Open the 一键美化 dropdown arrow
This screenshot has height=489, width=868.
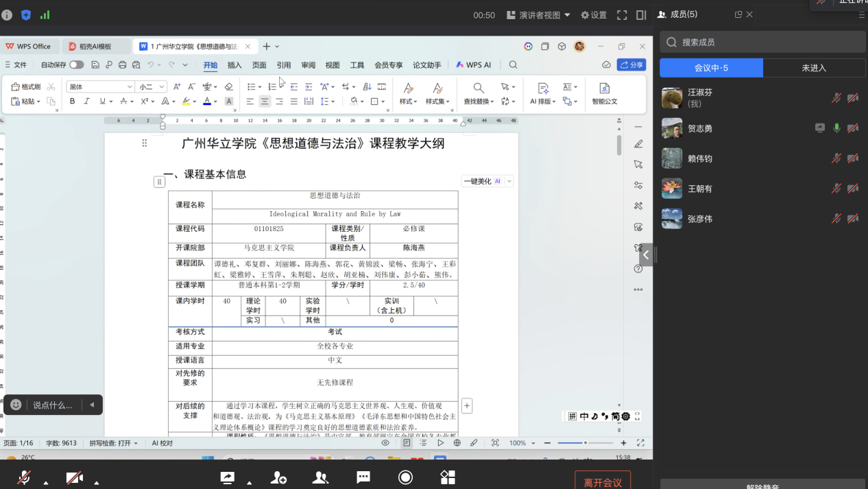(x=509, y=181)
